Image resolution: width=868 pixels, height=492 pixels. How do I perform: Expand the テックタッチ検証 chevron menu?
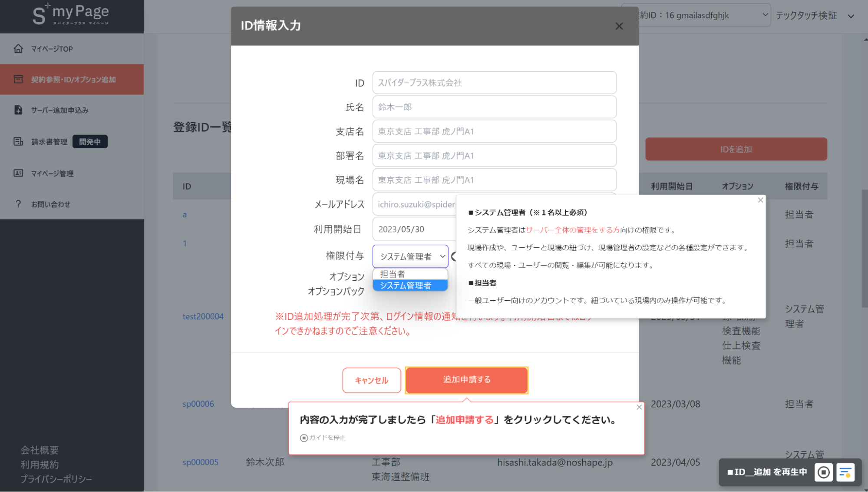(x=850, y=16)
